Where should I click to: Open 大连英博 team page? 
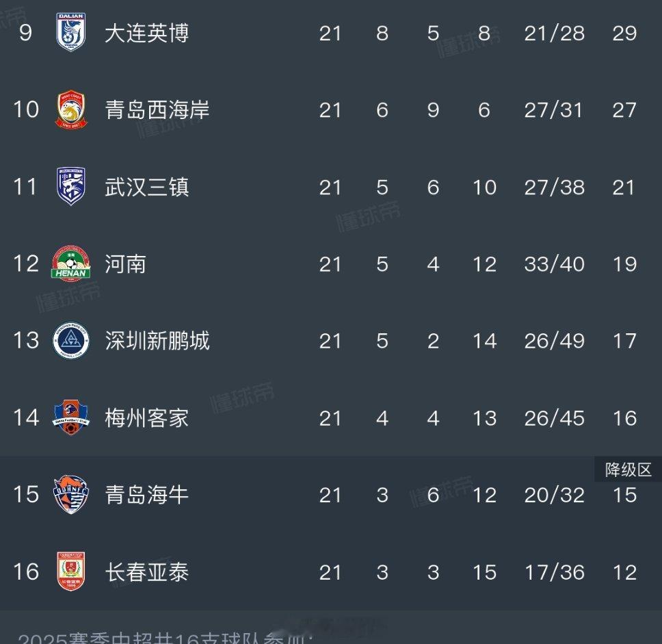(146, 33)
